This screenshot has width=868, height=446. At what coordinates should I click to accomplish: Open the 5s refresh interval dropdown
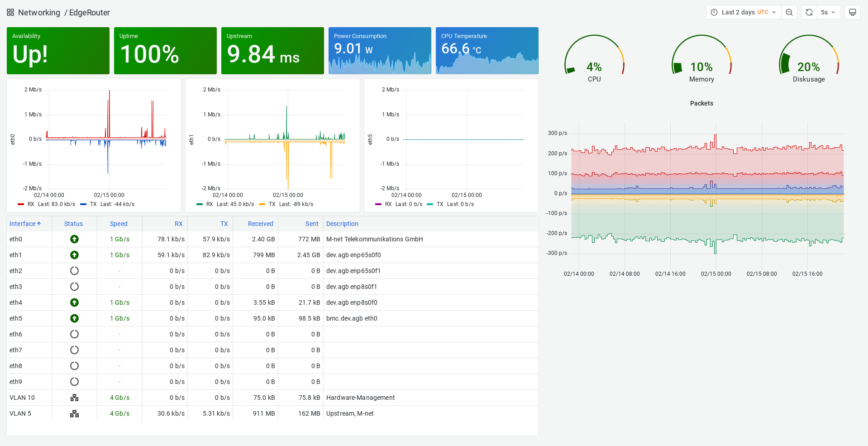829,12
